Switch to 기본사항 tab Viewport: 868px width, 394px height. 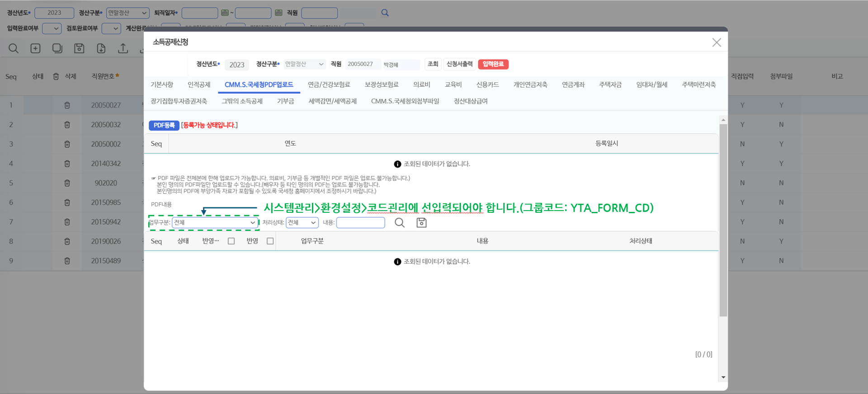click(x=162, y=84)
